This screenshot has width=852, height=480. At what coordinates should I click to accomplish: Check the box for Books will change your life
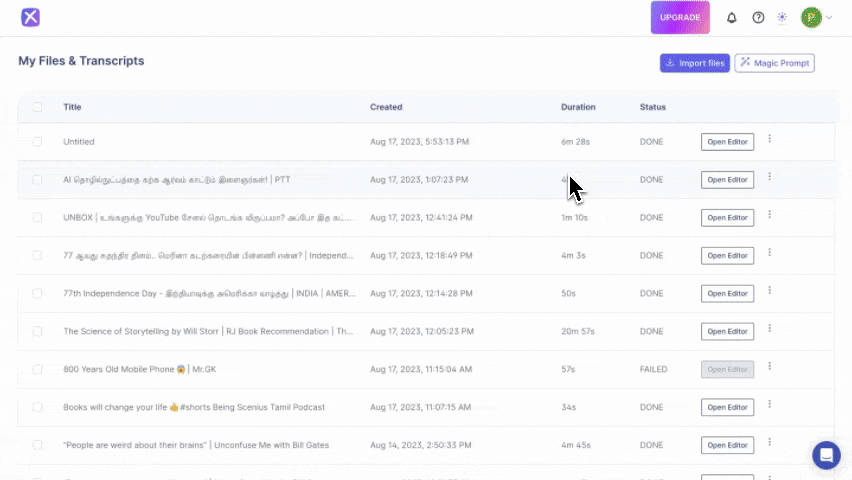tap(38, 407)
